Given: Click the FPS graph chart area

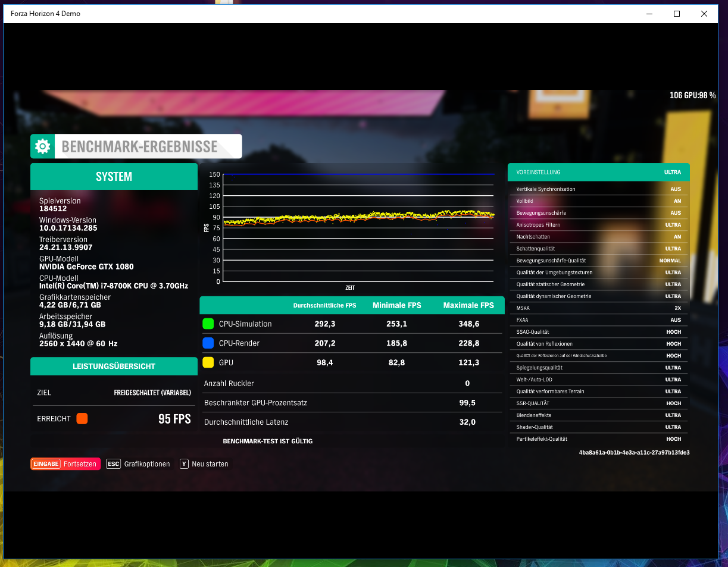Looking at the screenshot, I should [359, 228].
